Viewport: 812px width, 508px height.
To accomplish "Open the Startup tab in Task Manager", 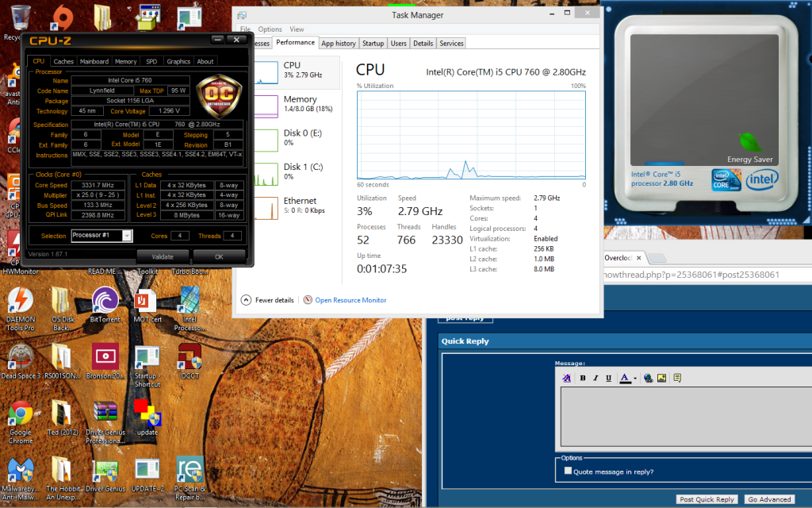I will pyautogui.click(x=373, y=44).
